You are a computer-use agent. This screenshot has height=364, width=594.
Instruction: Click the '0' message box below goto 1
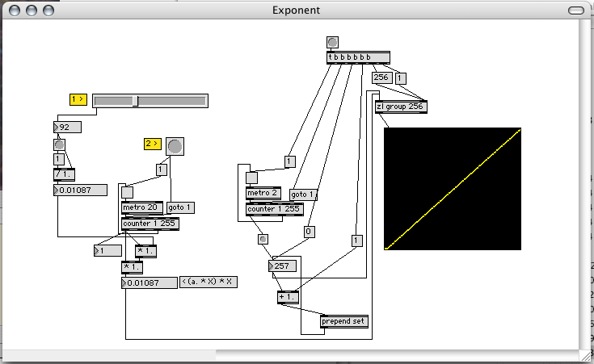click(x=308, y=232)
